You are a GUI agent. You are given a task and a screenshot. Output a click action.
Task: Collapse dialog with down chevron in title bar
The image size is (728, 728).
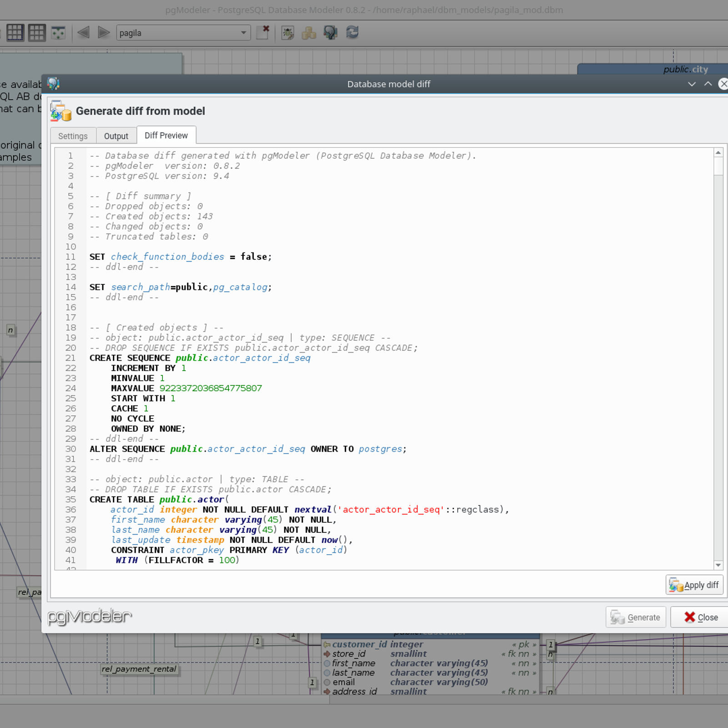(x=692, y=84)
